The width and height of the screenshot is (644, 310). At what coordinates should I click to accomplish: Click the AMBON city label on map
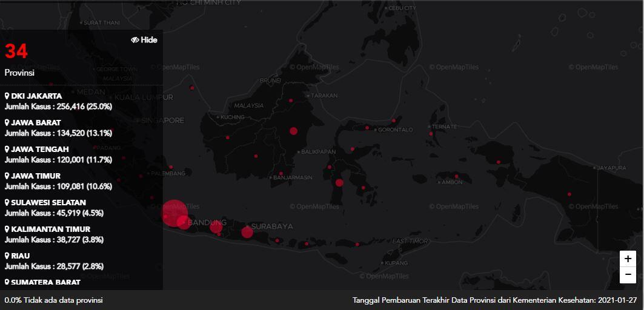tap(452, 182)
